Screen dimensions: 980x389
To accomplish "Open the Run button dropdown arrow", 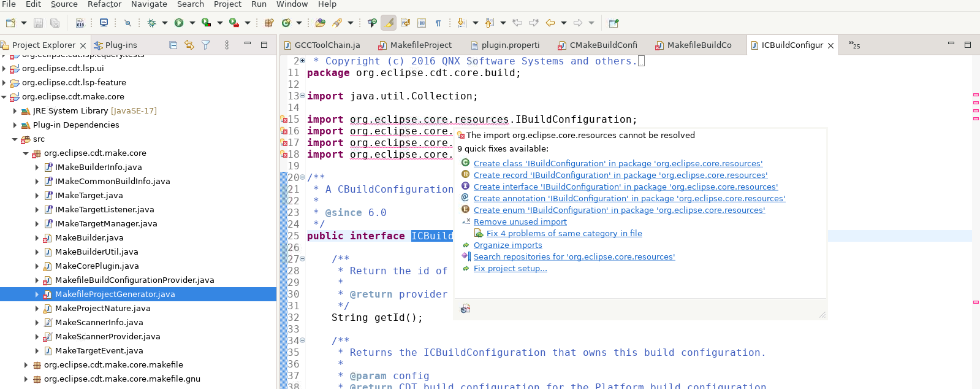I will click(x=192, y=23).
